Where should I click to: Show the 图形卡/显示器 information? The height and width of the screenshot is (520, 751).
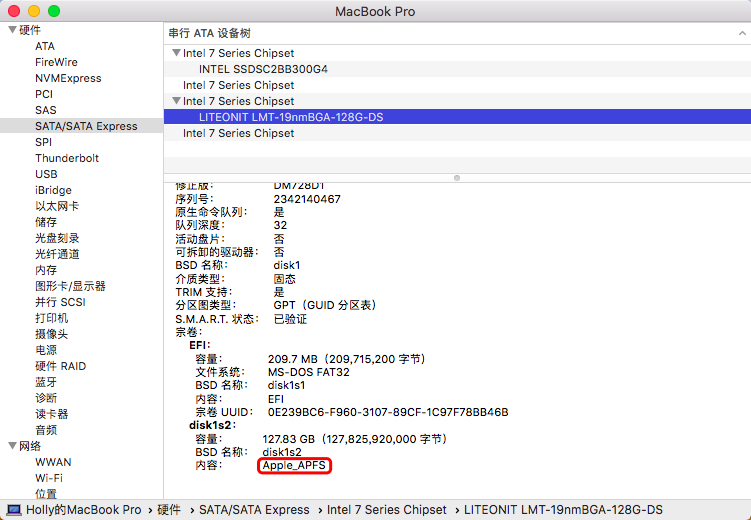(70, 286)
